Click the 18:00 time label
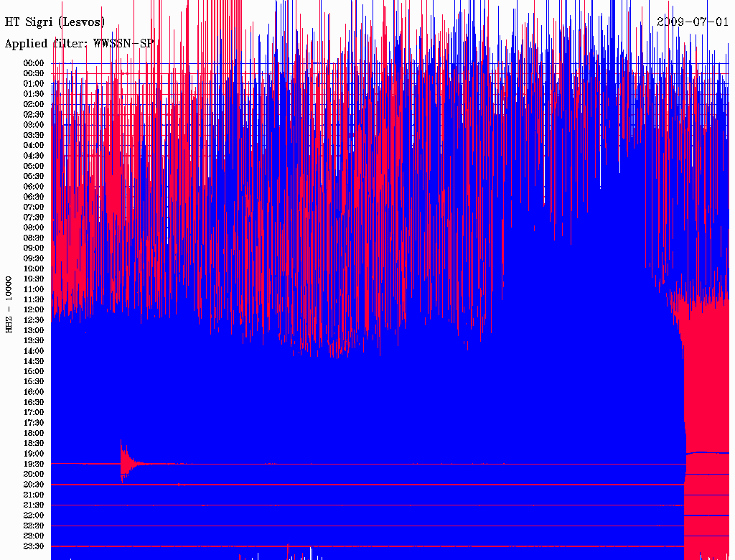 click(34, 434)
